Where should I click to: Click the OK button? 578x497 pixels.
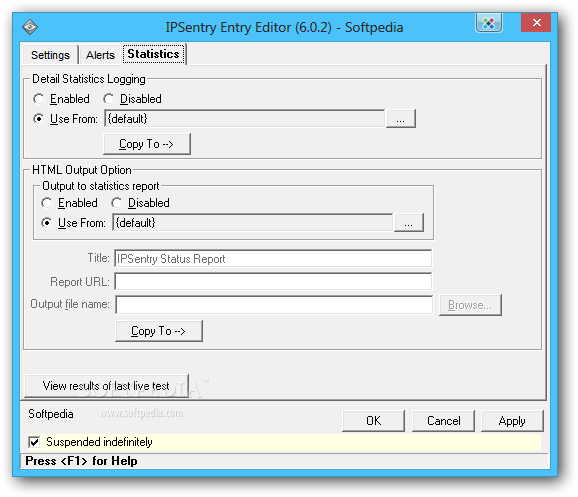(373, 421)
